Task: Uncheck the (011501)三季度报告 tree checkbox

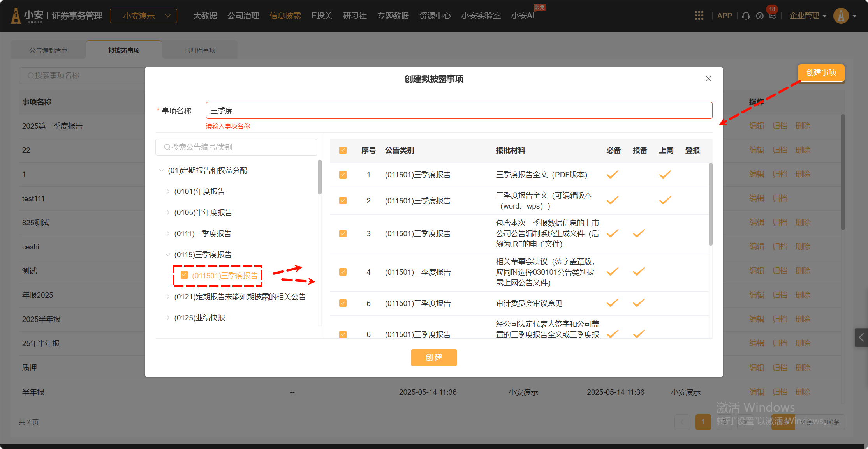Action: [x=185, y=275]
